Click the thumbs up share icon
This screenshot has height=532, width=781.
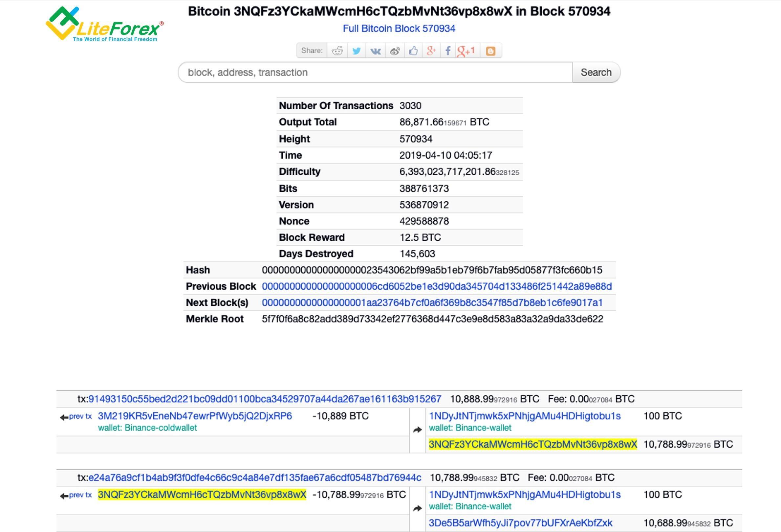point(413,51)
